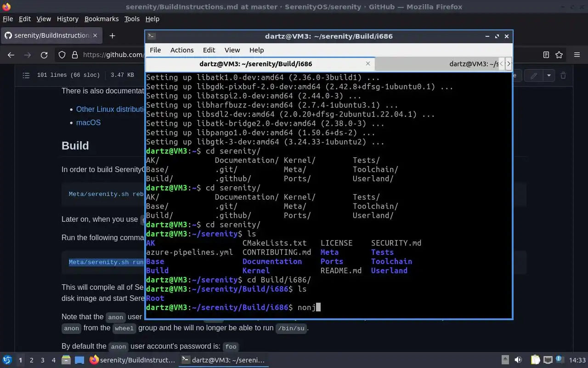The height and width of the screenshot is (368, 588).
Task: Toggle Firefox reader view icon
Action: (546, 55)
